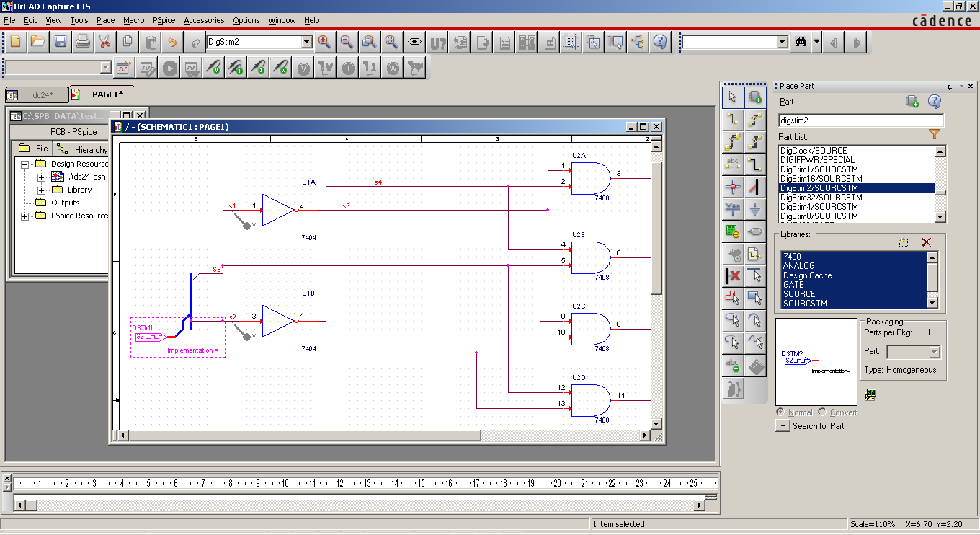This screenshot has height=535, width=980.
Task: Click the Remove Library red X icon
Action: click(927, 243)
